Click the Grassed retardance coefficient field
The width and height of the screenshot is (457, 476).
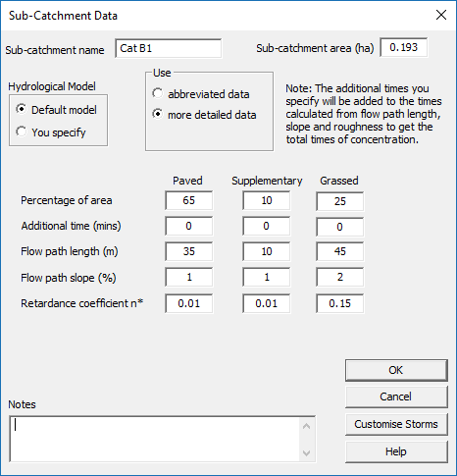pyautogui.click(x=340, y=303)
